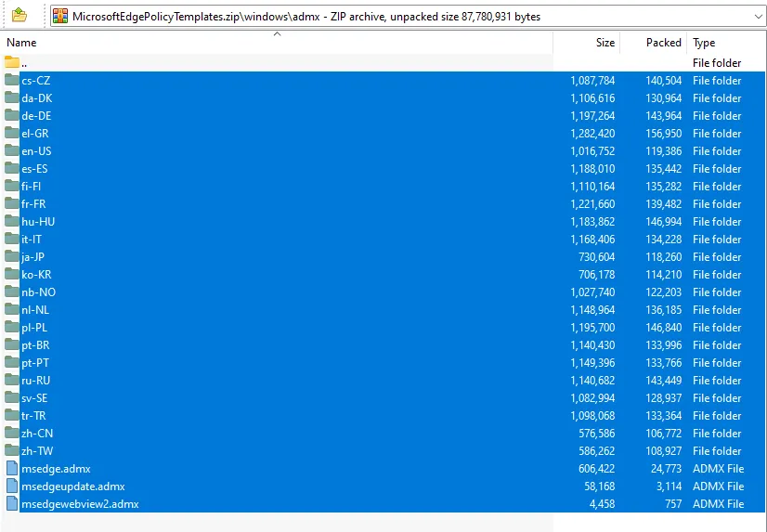This screenshot has width=767, height=532.
Task: Click the msedgeupdate.admx file icon
Action: [x=12, y=486]
